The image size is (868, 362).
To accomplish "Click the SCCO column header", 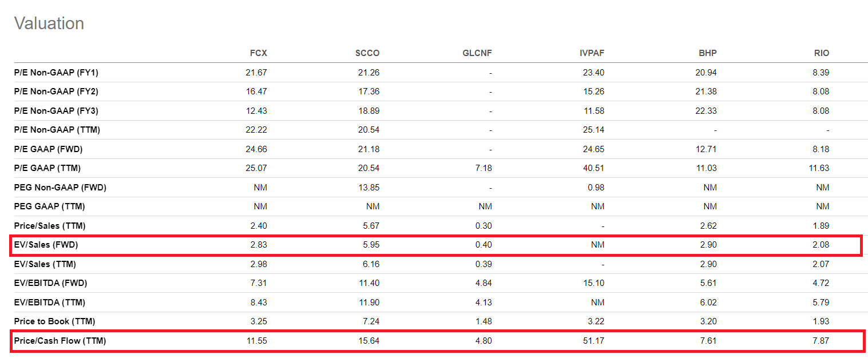I will tap(367, 53).
